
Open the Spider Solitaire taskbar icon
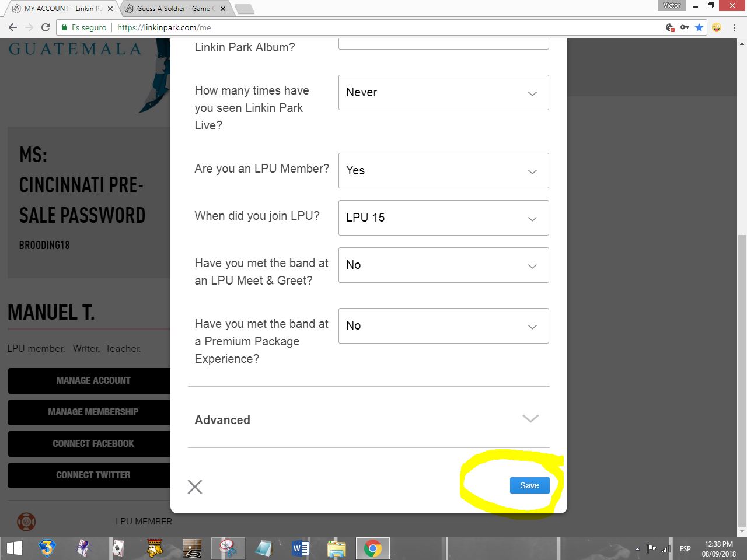(84, 548)
